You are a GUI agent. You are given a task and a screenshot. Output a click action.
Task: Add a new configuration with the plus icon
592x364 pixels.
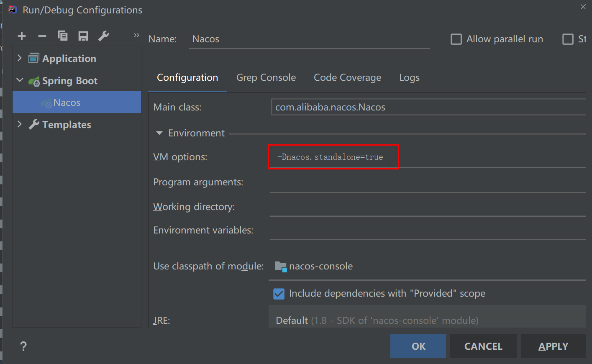click(x=22, y=36)
